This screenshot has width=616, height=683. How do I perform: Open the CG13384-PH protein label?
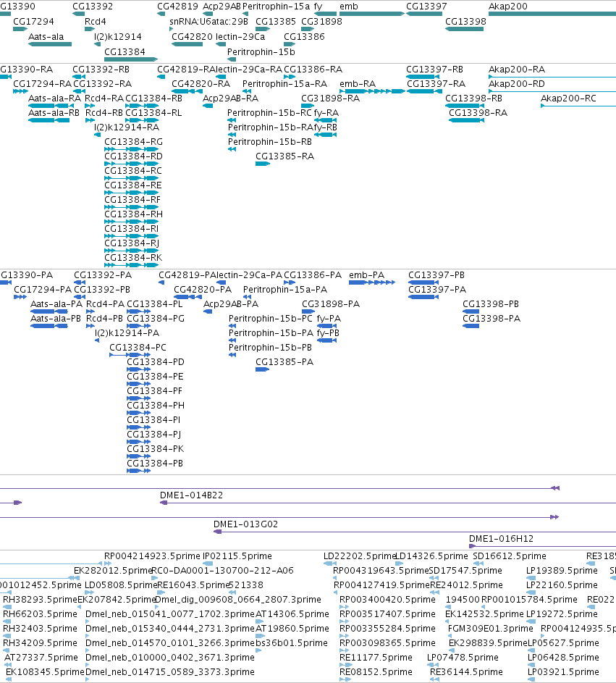[x=156, y=406]
